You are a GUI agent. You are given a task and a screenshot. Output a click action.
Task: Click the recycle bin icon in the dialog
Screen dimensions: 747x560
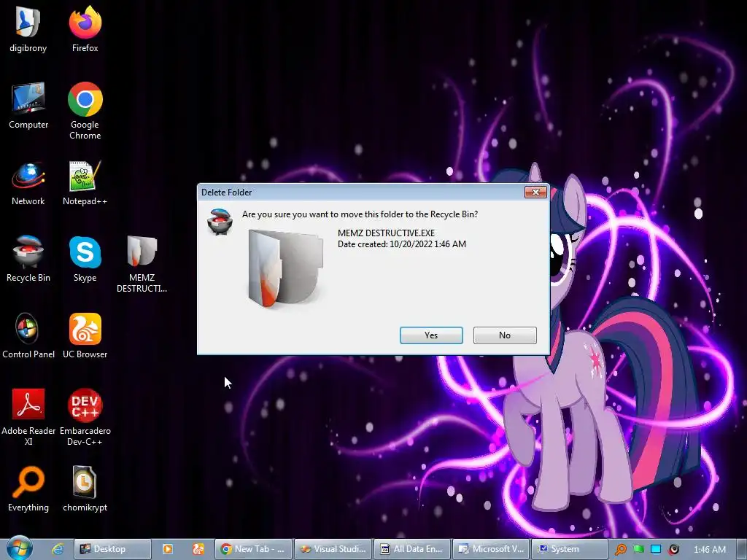pyautogui.click(x=220, y=222)
